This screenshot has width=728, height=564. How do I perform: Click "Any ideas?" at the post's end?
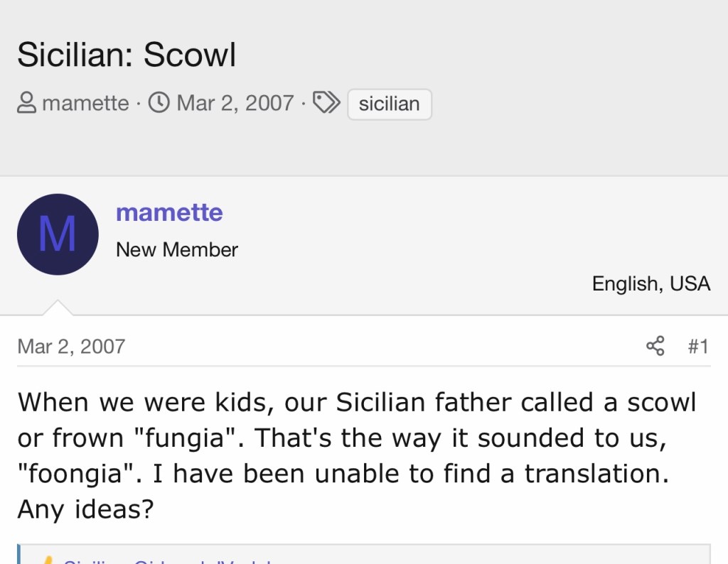[x=85, y=509]
